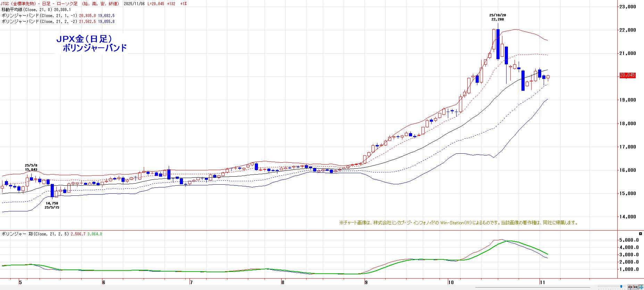Click the 3,000.0 indicator axis label
Screen dimensions: 644x290
(x=629, y=255)
